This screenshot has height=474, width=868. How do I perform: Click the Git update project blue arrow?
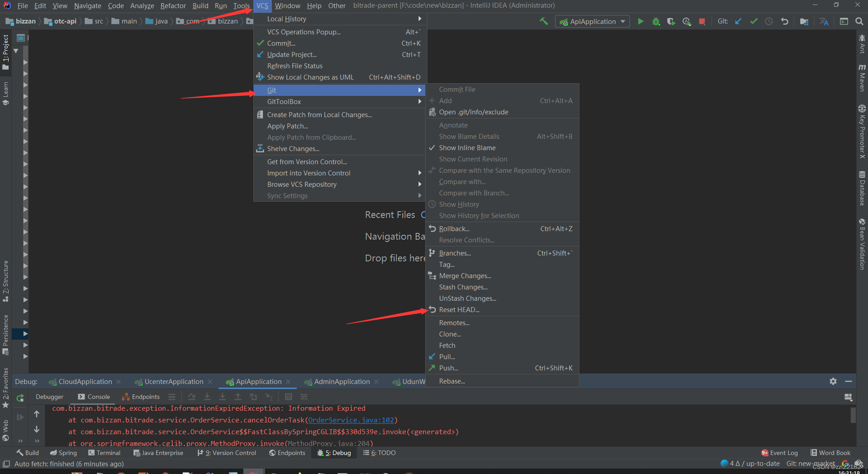pyautogui.click(x=738, y=21)
